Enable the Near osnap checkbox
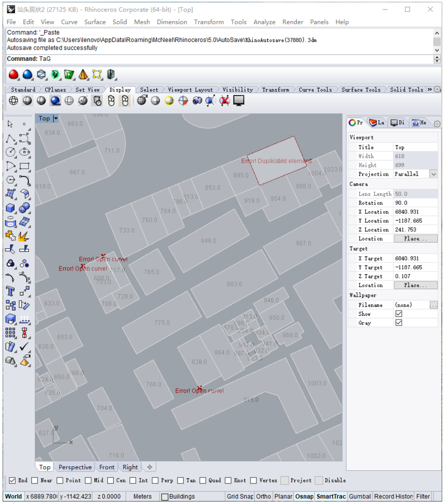Screen dimensions: 444x504 coord(35,480)
